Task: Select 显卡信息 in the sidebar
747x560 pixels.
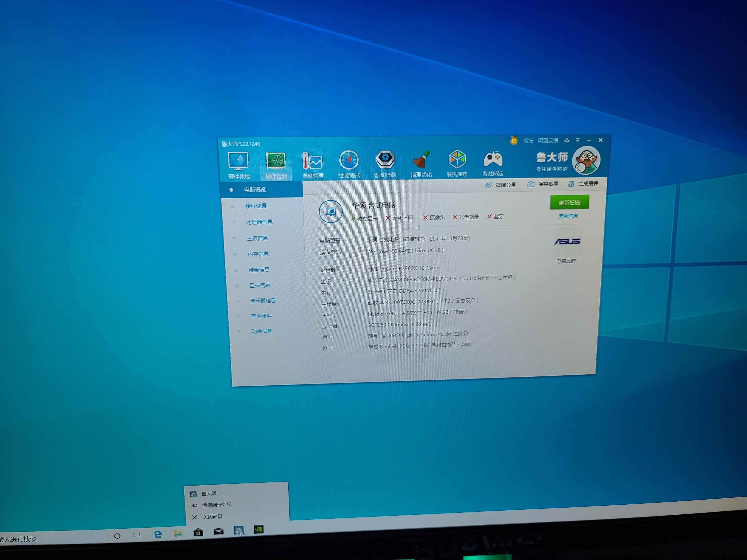Action: tap(259, 285)
